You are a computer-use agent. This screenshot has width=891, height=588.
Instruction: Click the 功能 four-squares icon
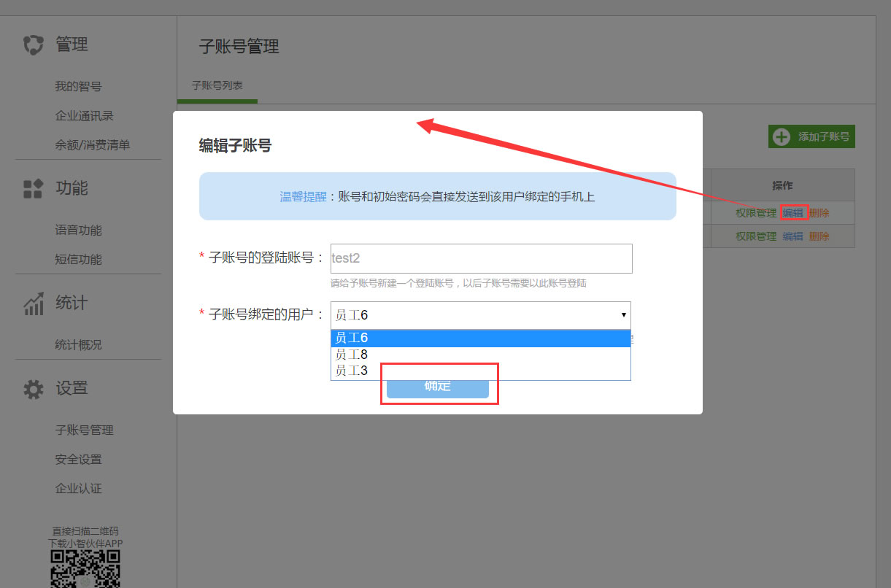coord(34,189)
